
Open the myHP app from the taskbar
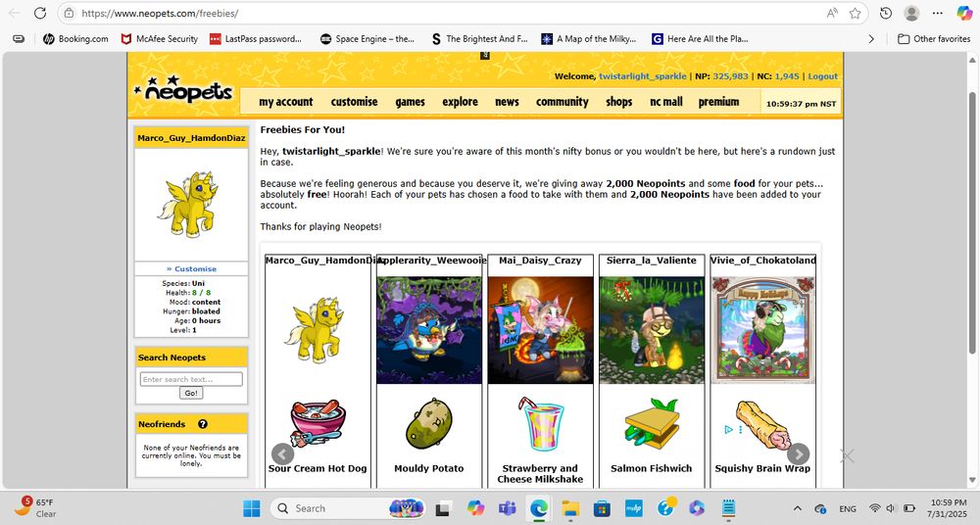coord(634,508)
